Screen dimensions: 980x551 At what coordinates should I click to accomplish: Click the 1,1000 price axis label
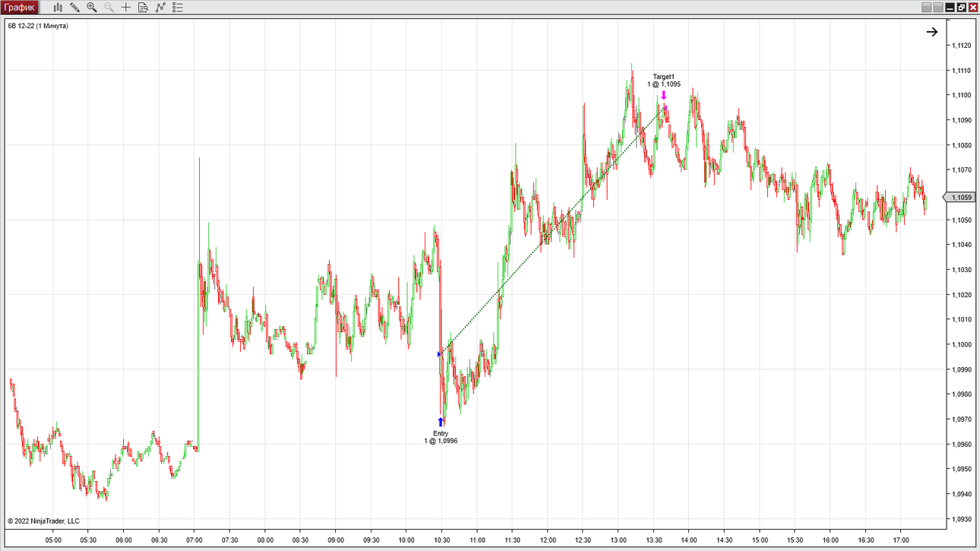(x=961, y=344)
